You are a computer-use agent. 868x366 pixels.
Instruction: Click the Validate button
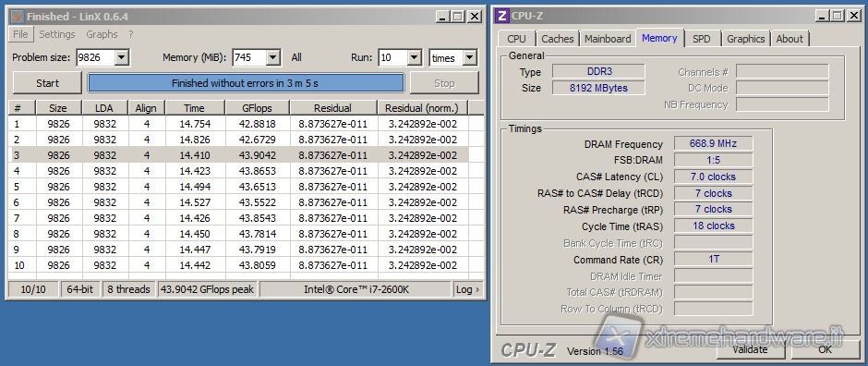click(x=750, y=349)
